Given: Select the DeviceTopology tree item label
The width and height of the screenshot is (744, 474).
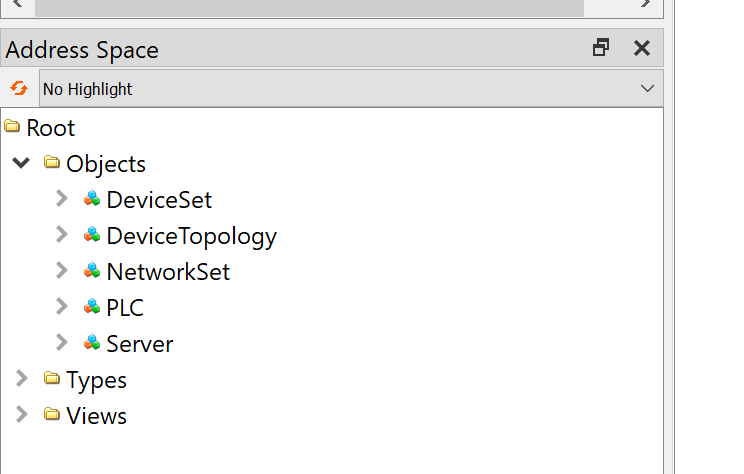Looking at the screenshot, I should pos(192,236).
